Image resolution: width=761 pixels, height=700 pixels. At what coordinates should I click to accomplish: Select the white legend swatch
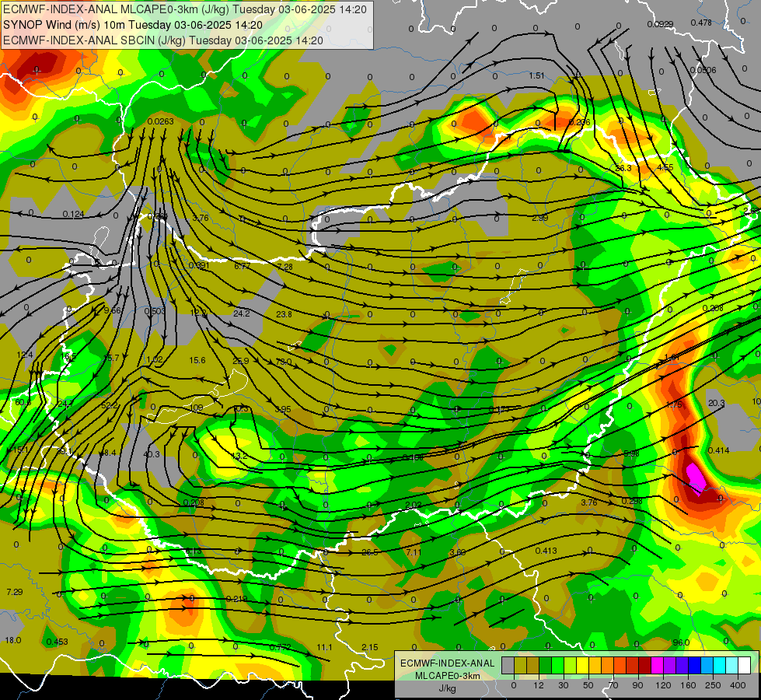[744, 666]
